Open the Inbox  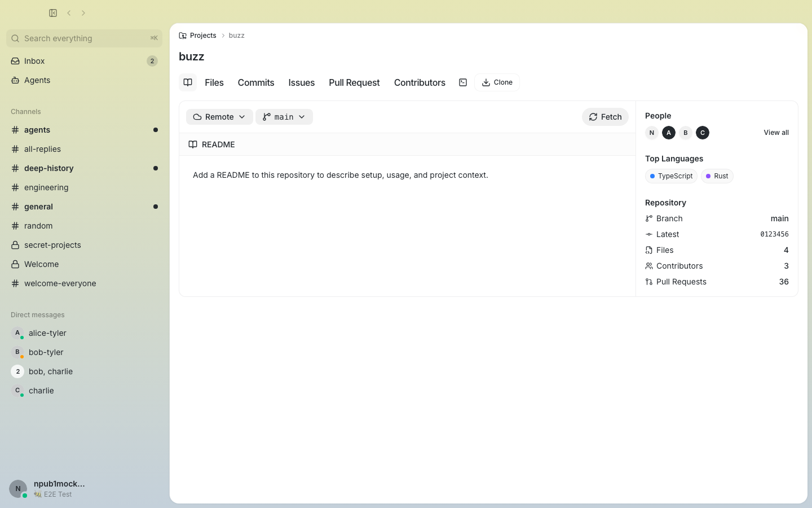84,61
